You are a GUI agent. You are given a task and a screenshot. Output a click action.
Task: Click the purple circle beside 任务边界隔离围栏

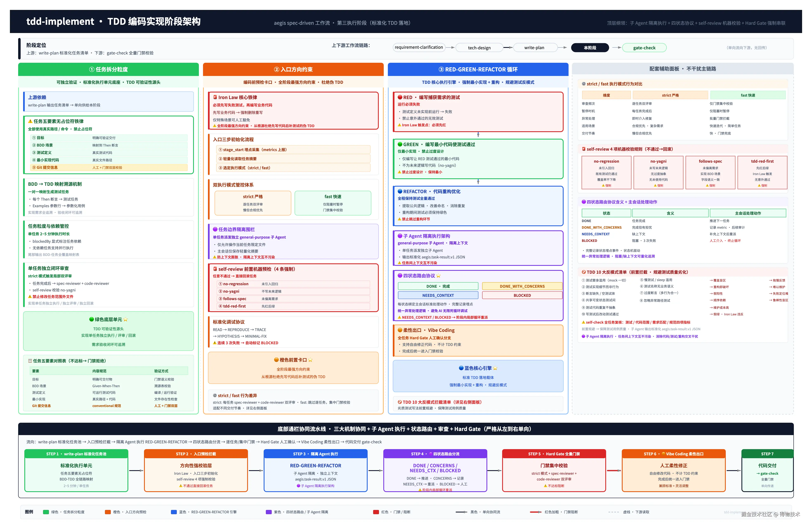point(215,229)
